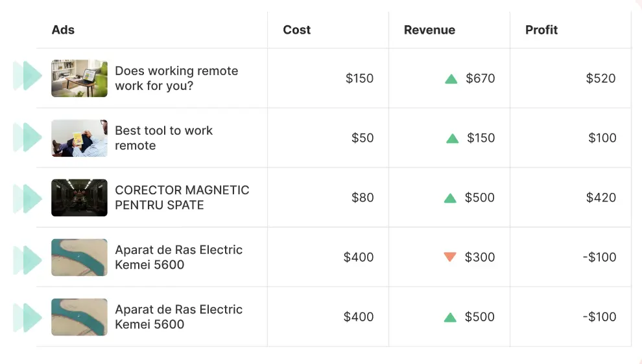Click the $100 profit of 'Best tool' ad

pos(602,138)
